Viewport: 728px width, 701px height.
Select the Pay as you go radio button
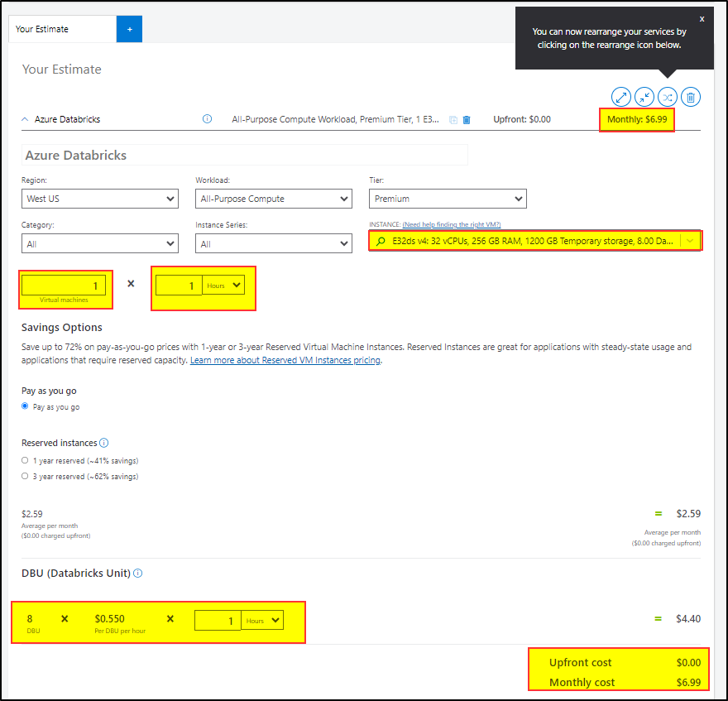[25, 406]
